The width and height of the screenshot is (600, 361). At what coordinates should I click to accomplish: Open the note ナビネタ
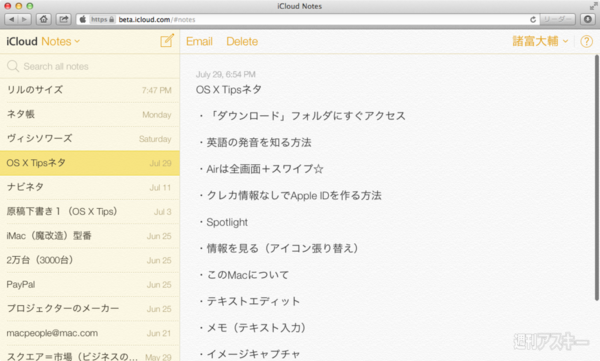(x=90, y=188)
